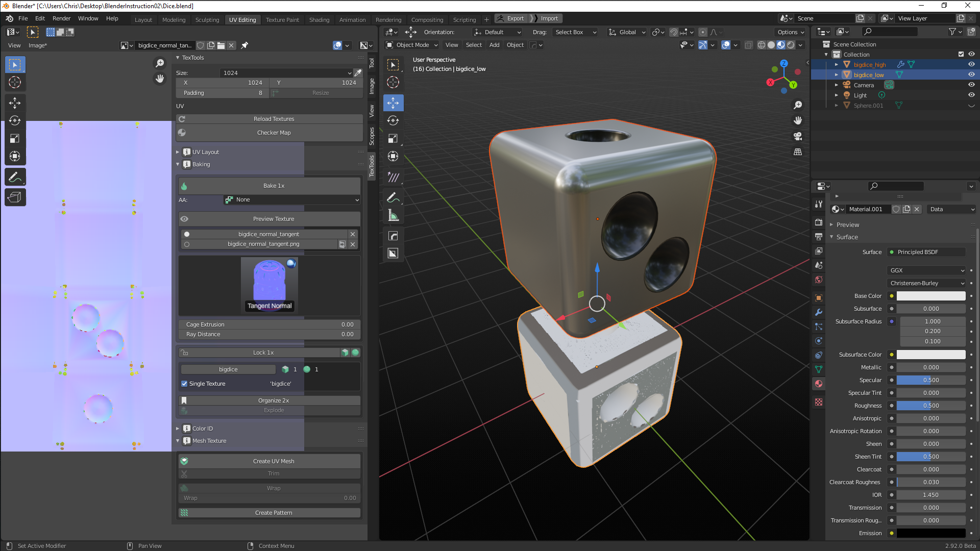Select bigdice_normal_tangent.png radio button

click(x=187, y=244)
